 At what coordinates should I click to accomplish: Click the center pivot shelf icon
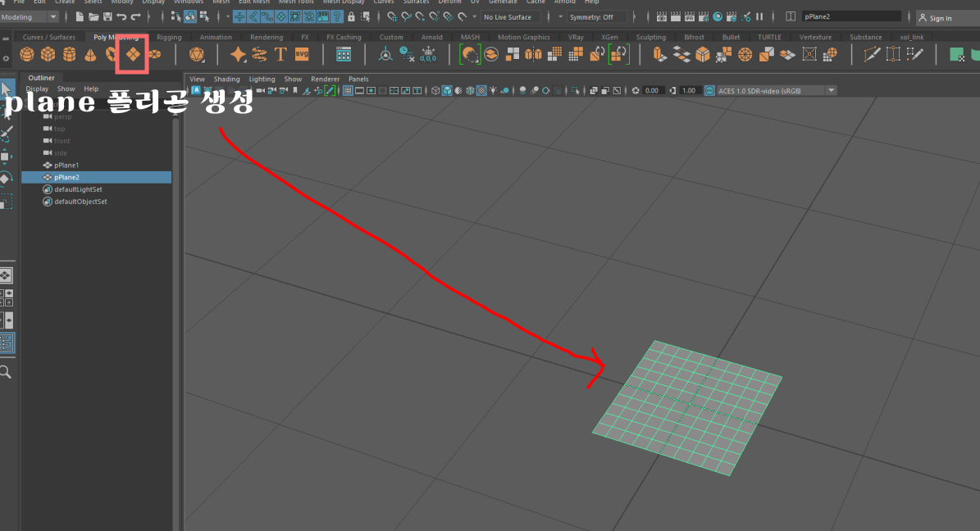[385, 55]
